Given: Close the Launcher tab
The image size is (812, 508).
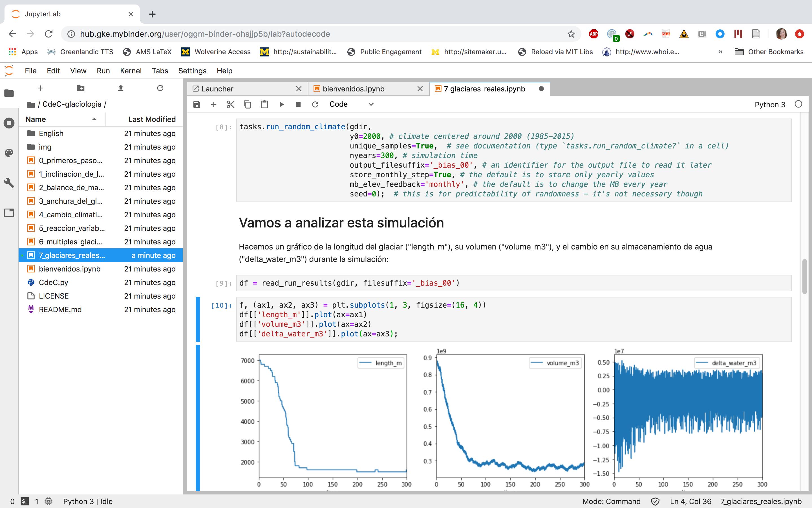Looking at the screenshot, I should pyautogui.click(x=299, y=89).
